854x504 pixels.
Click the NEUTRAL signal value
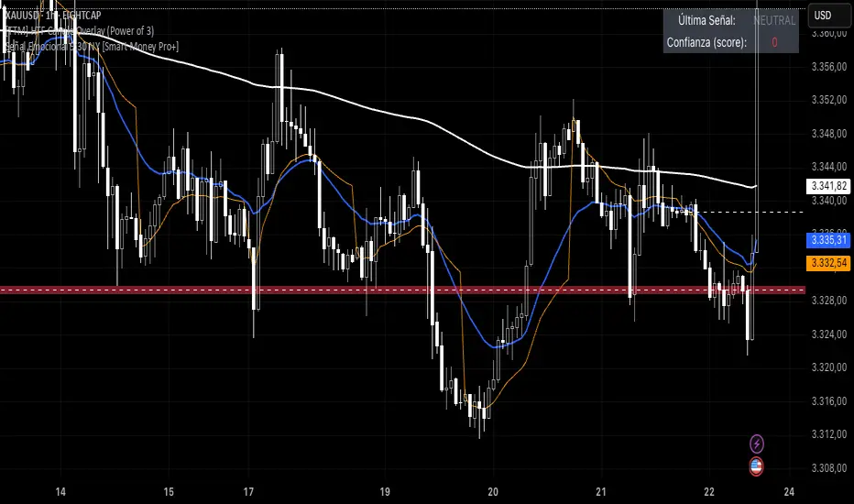774,20
